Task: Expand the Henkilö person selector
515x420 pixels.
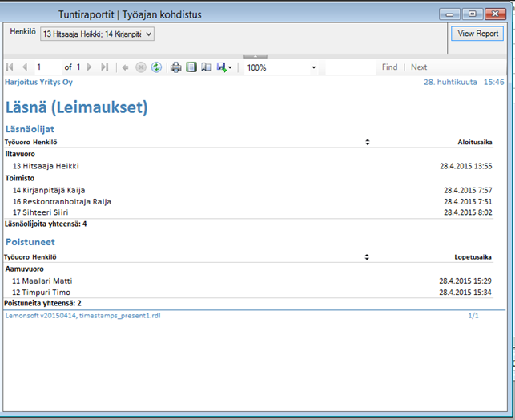Action: (x=147, y=34)
